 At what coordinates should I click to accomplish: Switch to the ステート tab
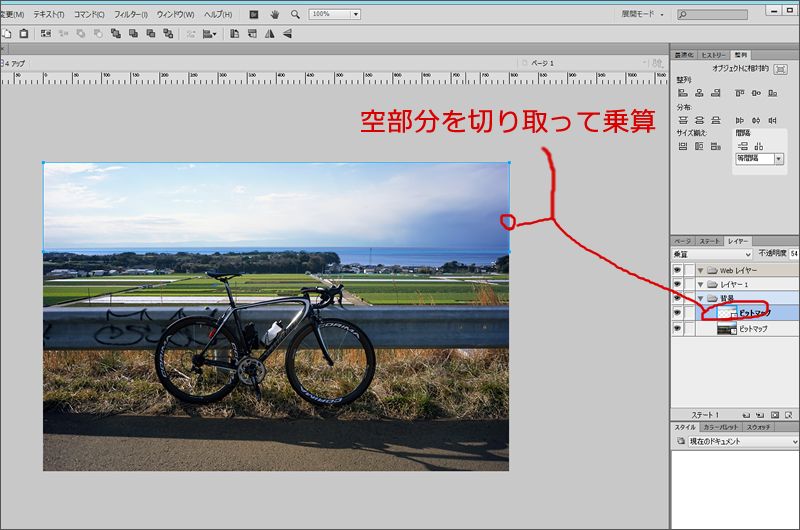point(710,241)
